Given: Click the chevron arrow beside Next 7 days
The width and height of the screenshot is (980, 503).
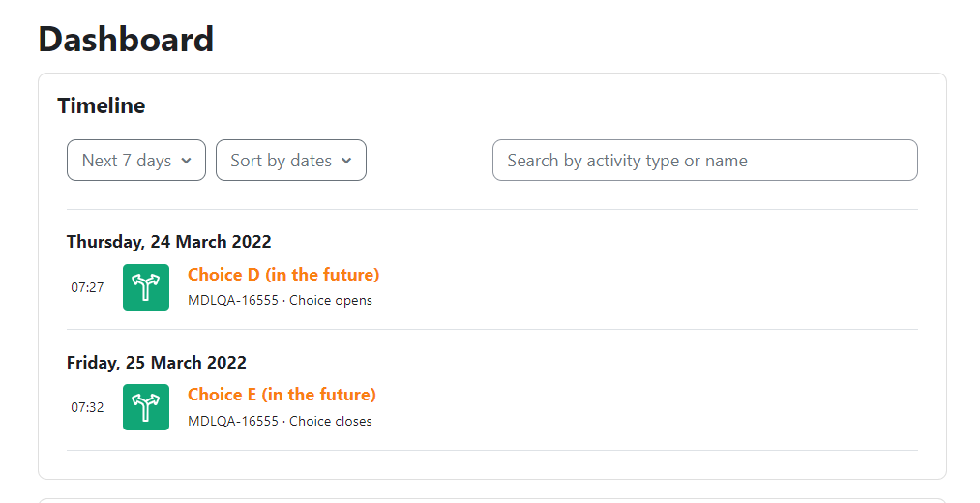Looking at the screenshot, I should pyautogui.click(x=187, y=161).
